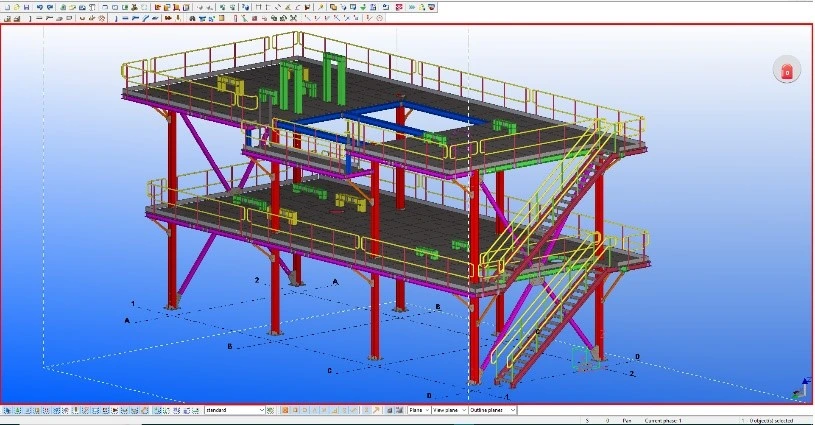Toggle the leftmost selection switch in bottom toolbar

pos(6,410)
